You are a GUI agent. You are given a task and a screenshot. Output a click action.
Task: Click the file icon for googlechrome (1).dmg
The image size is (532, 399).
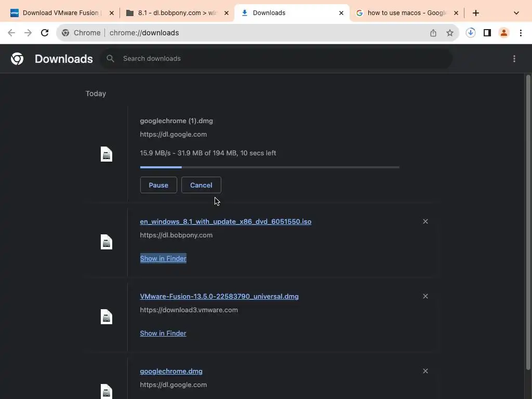coord(107,154)
